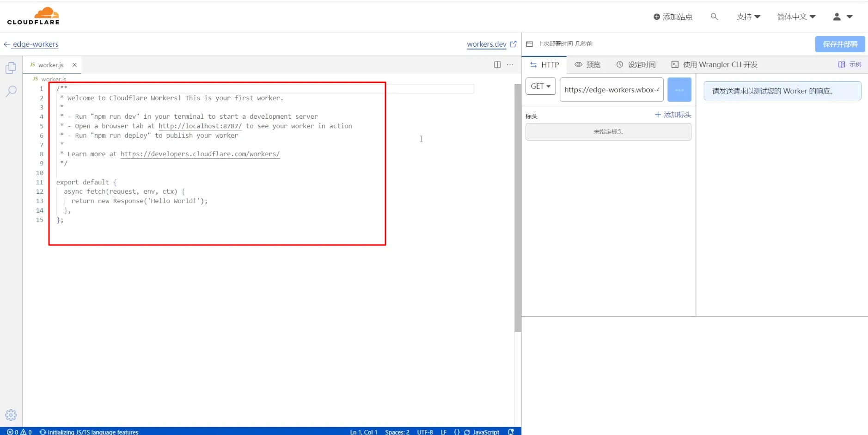
Task: Click the 'npm run deploy' comment line
Action: tap(149, 136)
